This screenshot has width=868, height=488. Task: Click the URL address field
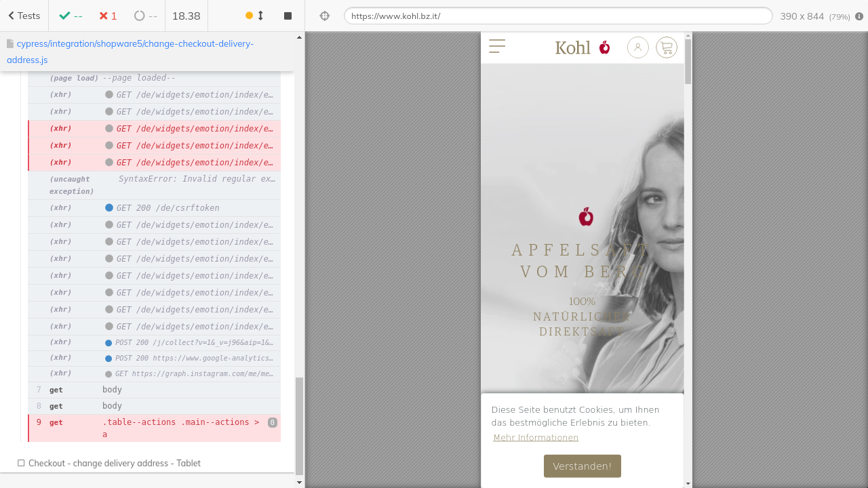(x=557, y=16)
